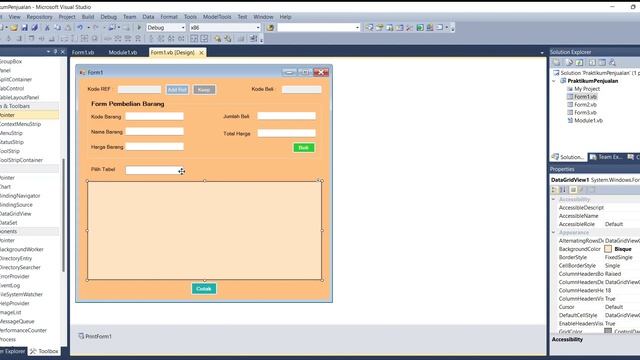Open the Find search box dropdown
The width and height of the screenshot is (640, 360).
[x=358, y=27]
